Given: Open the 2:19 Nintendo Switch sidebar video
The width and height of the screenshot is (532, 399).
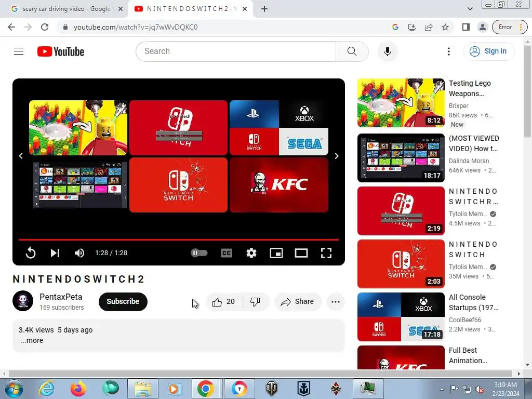Looking at the screenshot, I should pyautogui.click(x=401, y=211).
